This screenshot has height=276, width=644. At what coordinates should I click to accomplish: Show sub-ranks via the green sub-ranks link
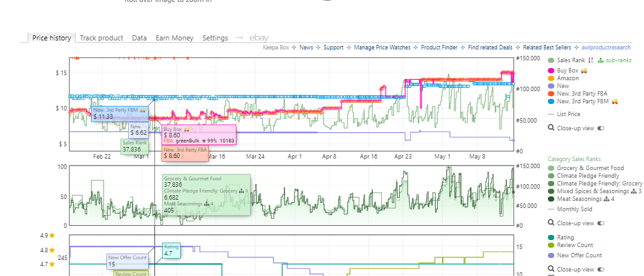pos(615,60)
